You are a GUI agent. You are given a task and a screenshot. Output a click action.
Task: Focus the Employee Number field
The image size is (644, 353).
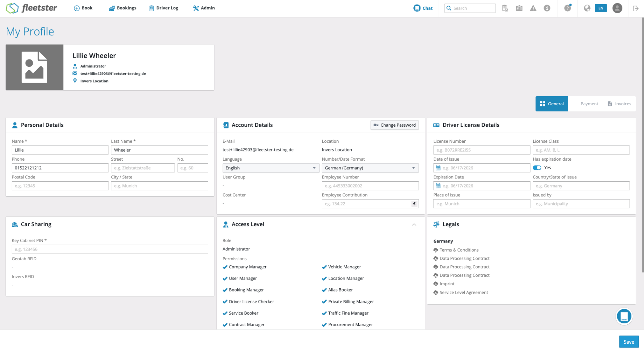[370, 186]
